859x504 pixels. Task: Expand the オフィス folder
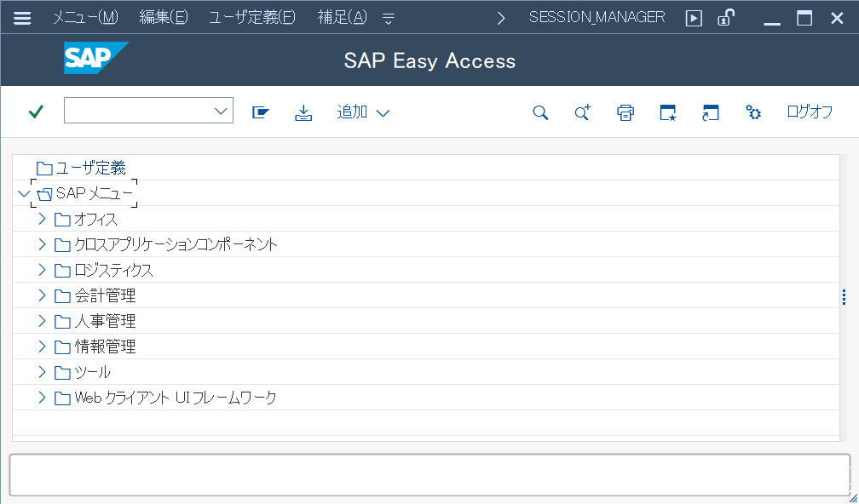(x=40, y=219)
